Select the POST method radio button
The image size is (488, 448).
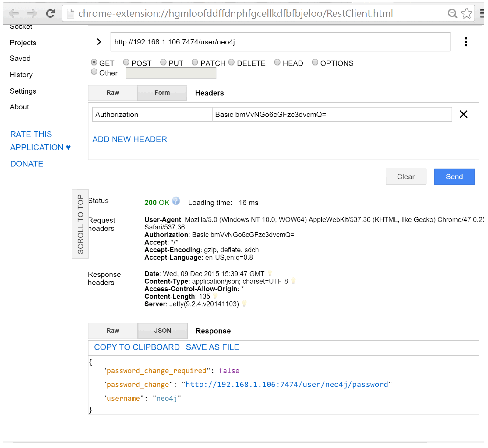tap(126, 62)
